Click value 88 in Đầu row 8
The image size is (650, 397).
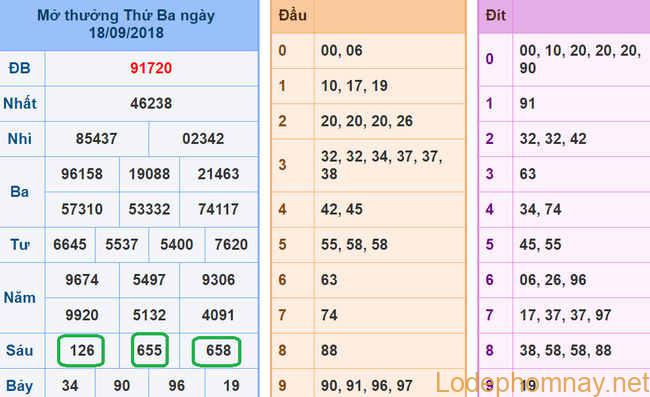329,350
